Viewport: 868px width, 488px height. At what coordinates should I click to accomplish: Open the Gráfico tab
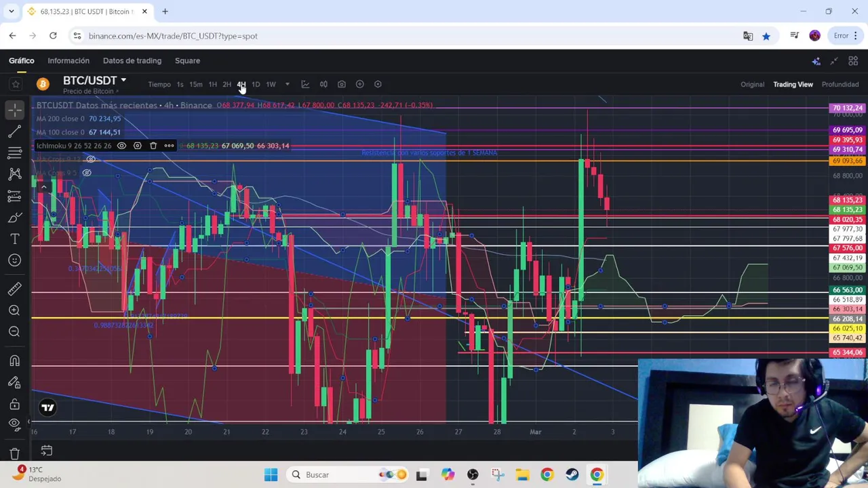[x=22, y=60]
